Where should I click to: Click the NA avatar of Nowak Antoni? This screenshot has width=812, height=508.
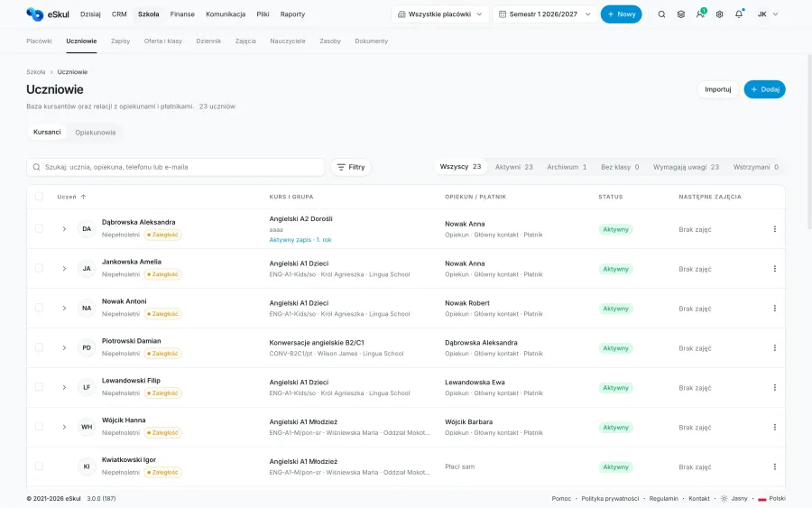tap(87, 308)
